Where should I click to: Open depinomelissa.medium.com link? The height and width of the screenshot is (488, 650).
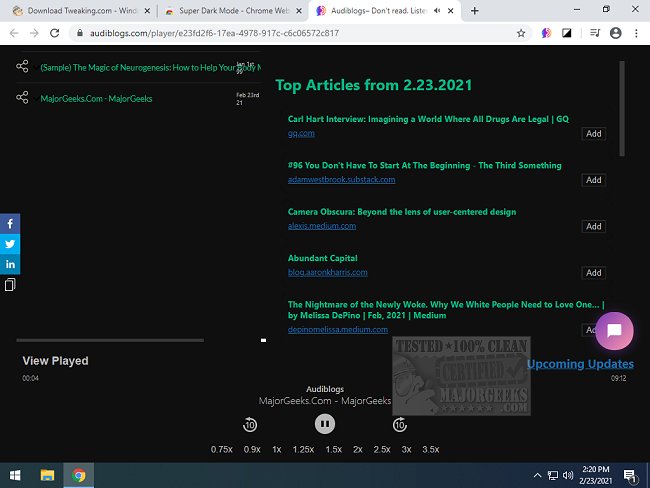click(338, 330)
